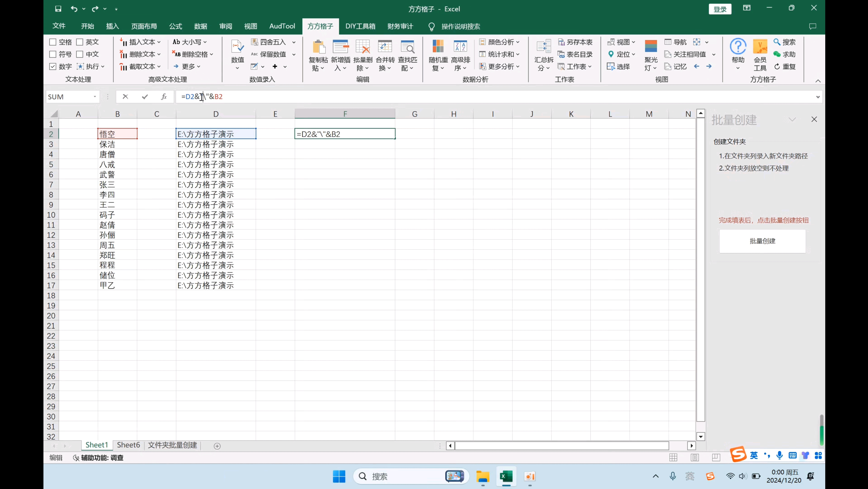Click the save icon in title bar
Screen dimensions: 868x489
[x=58, y=9]
